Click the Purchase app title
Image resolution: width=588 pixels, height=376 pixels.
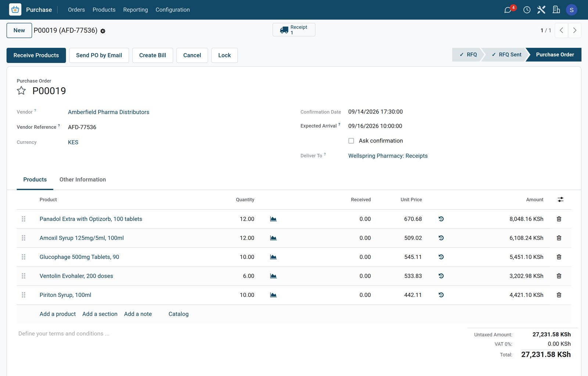pos(39,10)
